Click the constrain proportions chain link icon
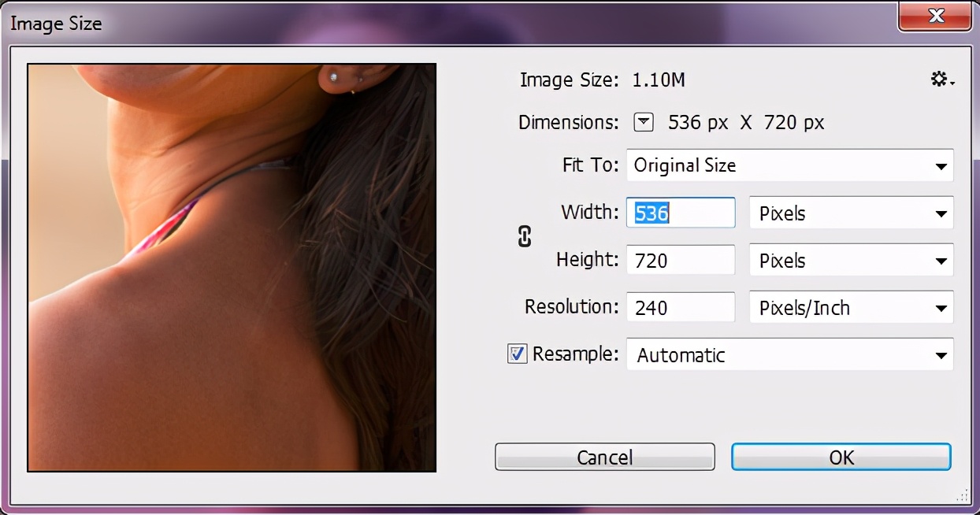Screen dimensions: 980x515 pos(524,236)
